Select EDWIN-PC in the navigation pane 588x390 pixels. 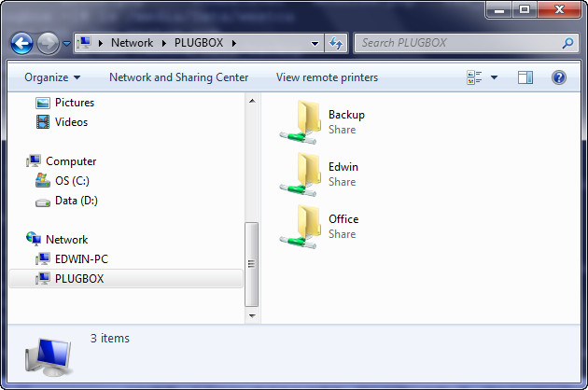click(81, 258)
